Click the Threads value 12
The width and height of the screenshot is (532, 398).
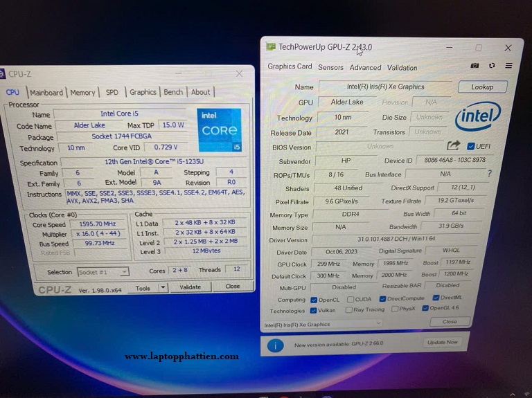[237, 269]
